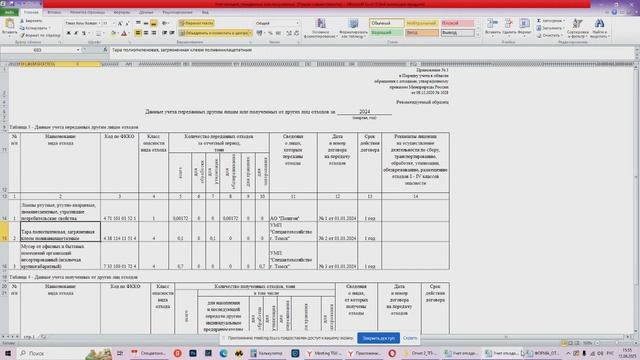Open Find and Select binoculars menu
This screenshot has height=360, width=640.
click(599, 28)
